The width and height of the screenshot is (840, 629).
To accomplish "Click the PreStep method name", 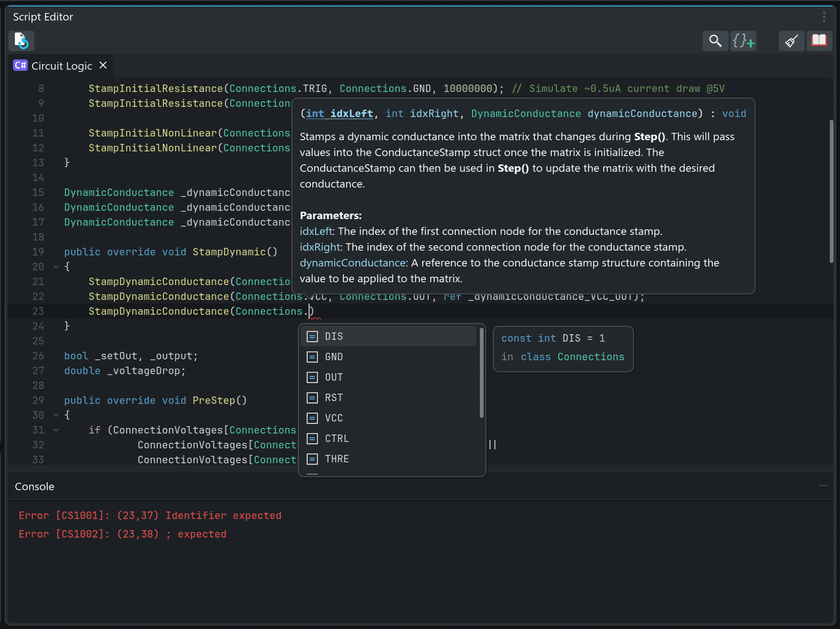I will pyautogui.click(x=214, y=400).
